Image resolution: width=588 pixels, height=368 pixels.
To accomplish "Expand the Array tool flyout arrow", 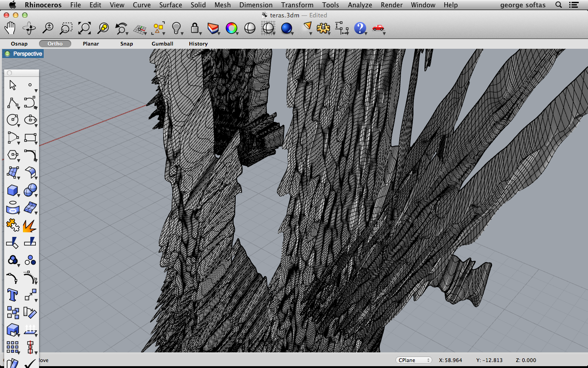I will coord(18,353).
